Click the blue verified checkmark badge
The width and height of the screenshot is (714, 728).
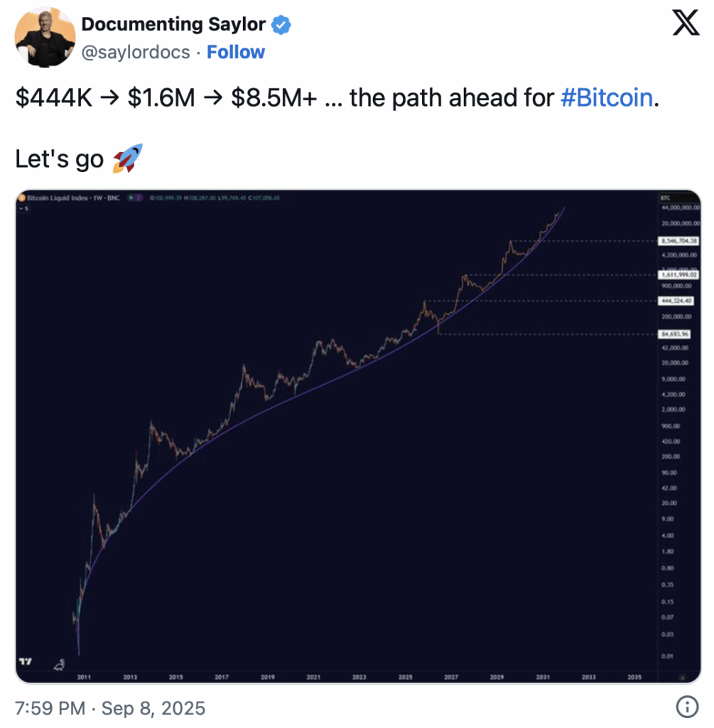click(x=281, y=25)
